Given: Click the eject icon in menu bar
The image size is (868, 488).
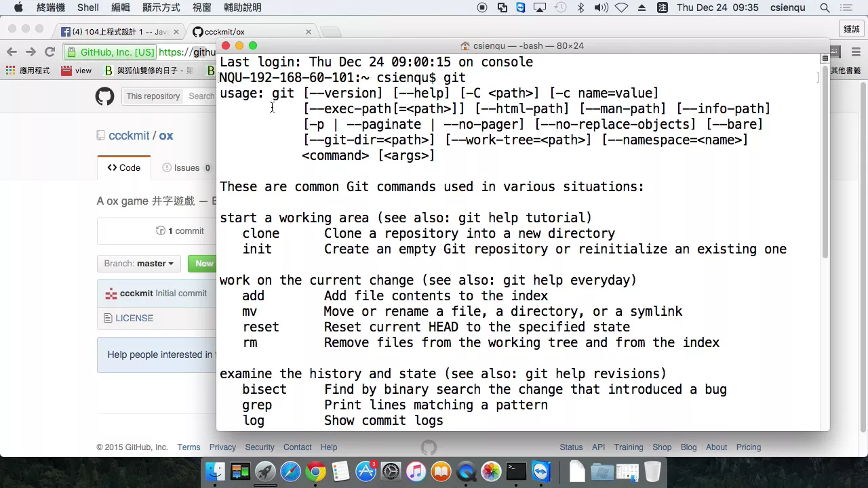Looking at the screenshot, I should point(642,7).
